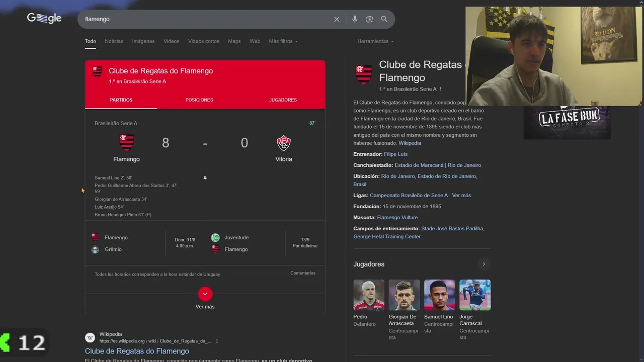Click the Juventude crest in upcoming match
The width and height of the screenshot is (644, 362).
215,238
